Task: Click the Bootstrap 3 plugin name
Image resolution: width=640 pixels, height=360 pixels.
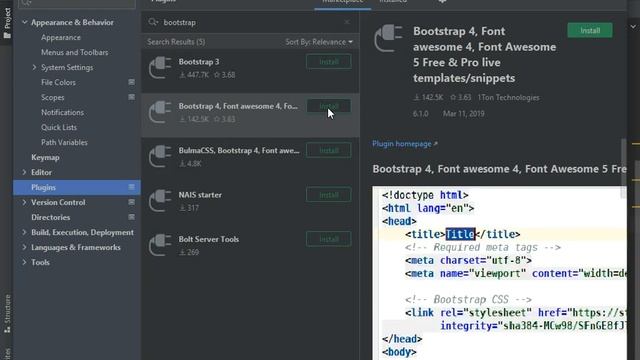Action: click(x=199, y=62)
